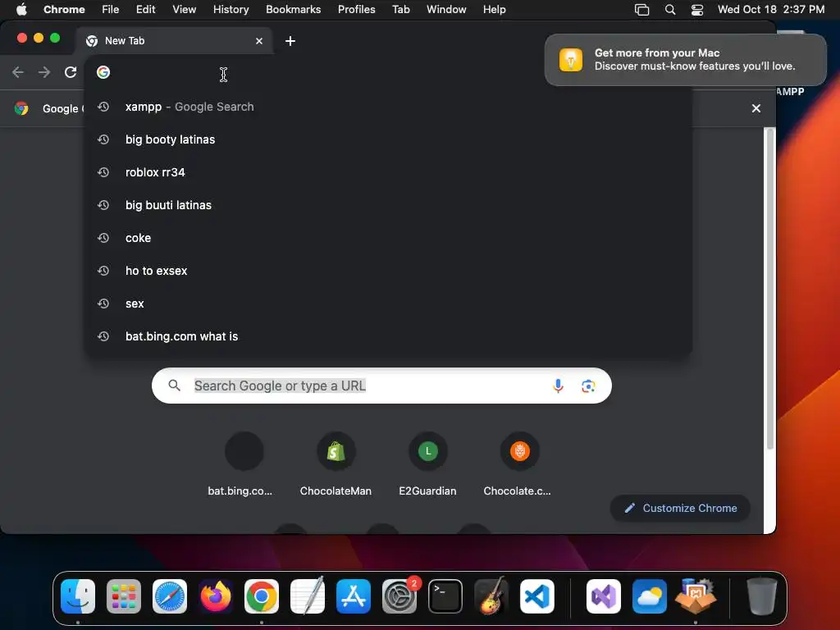This screenshot has height=630, width=840.
Task: Click the page vertical scrollbar
Action: coord(769,290)
